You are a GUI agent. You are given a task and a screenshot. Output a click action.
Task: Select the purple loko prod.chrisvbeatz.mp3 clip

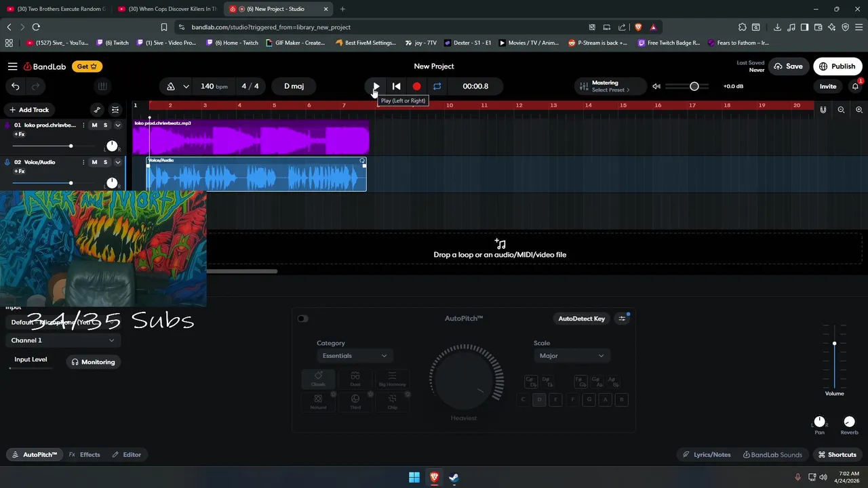click(x=251, y=138)
